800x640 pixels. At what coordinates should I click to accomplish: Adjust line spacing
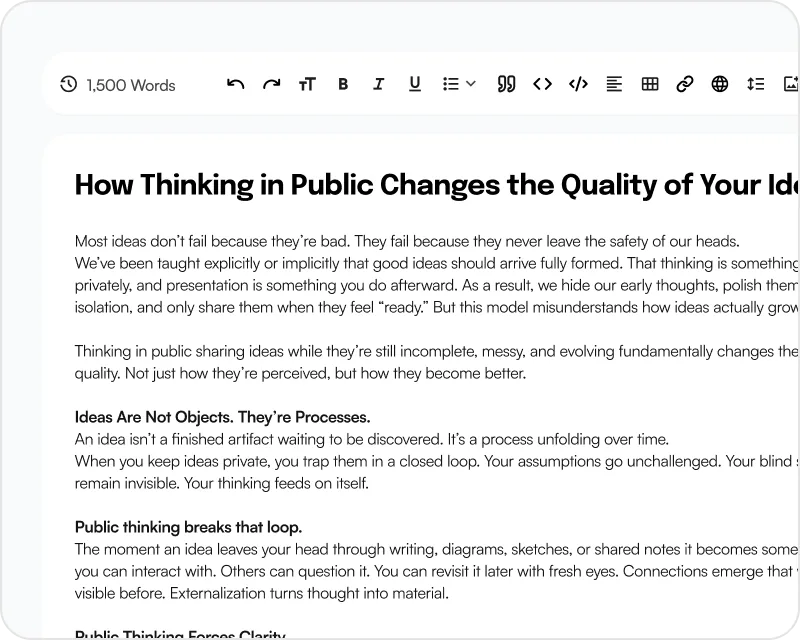(x=756, y=84)
